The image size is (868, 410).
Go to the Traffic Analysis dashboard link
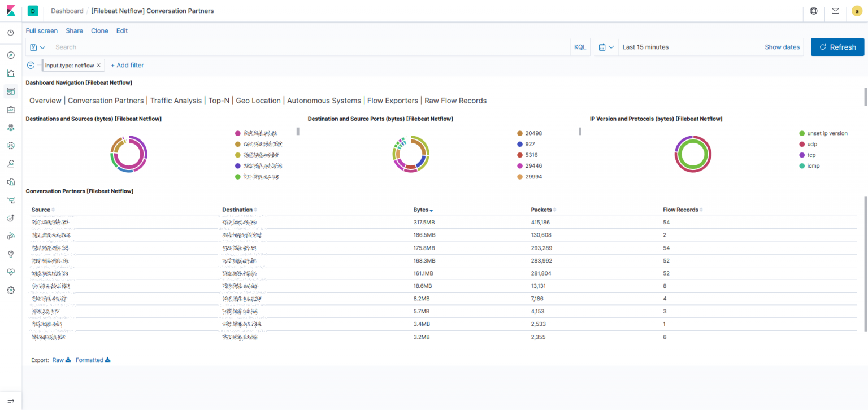[x=176, y=101]
